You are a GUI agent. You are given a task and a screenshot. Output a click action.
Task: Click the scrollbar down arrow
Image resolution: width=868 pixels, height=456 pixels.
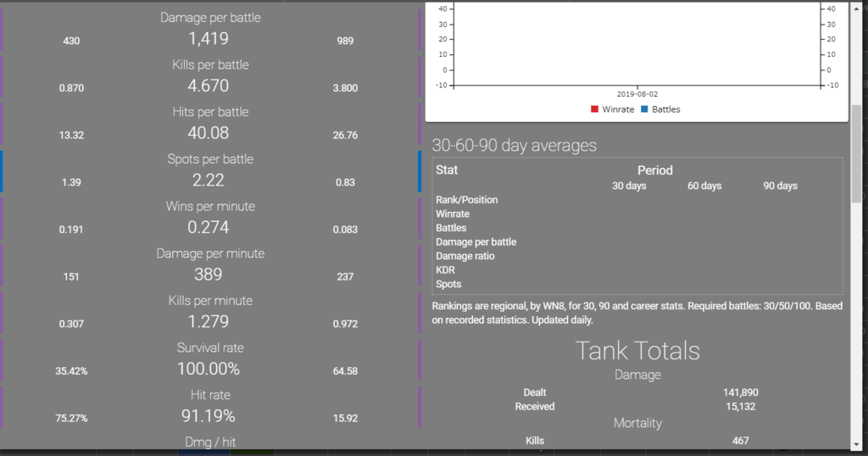(x=857, y=442)
